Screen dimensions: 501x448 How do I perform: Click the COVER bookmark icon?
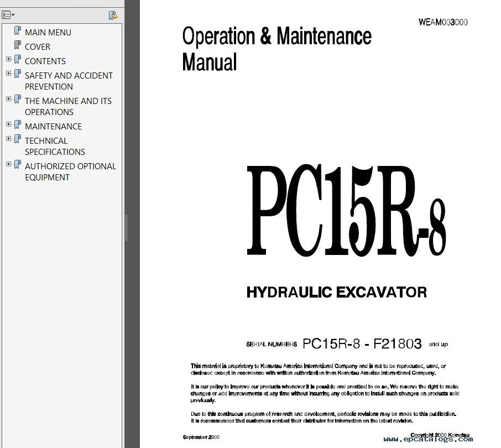18,45
